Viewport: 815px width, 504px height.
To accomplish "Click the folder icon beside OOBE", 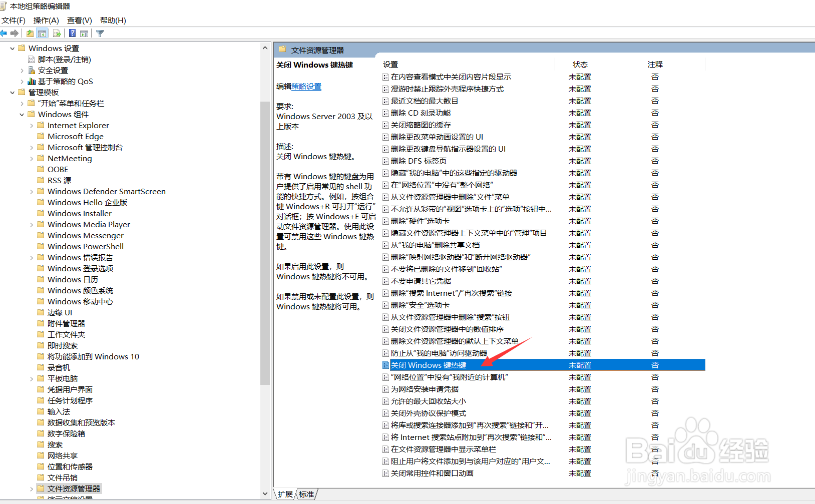I will tap(41, 170).
